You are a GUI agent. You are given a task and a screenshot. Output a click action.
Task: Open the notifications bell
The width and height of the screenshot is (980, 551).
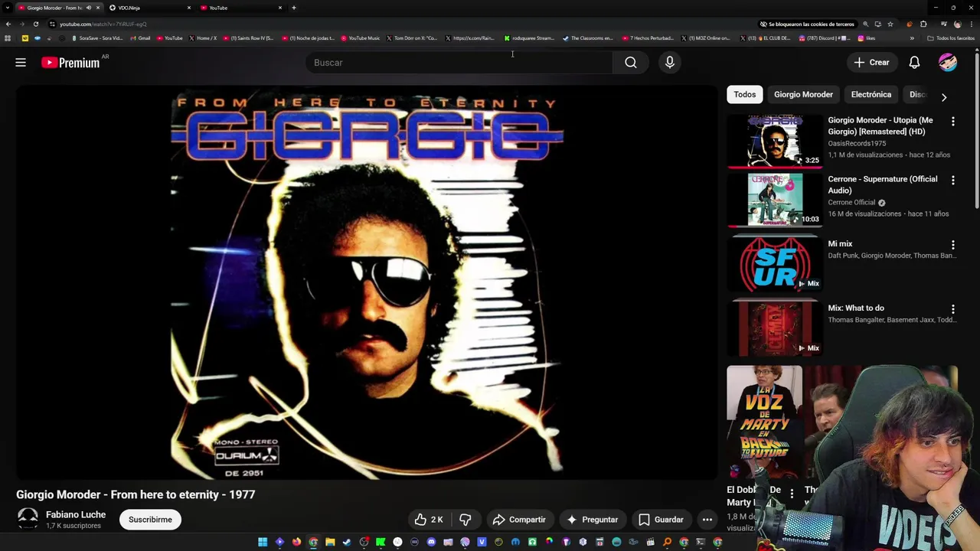914,63
